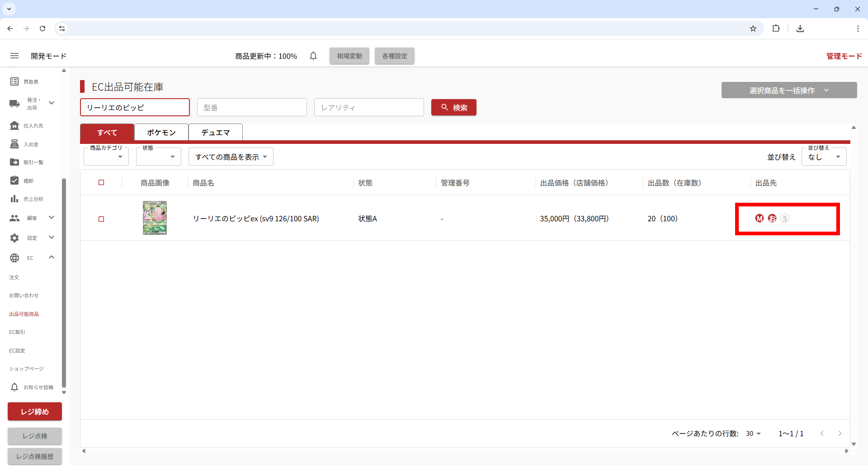The height and width of the screenshot is (467, 868).
Task: Bookmark this page with star icon
Action: click(x=753, y=29)
